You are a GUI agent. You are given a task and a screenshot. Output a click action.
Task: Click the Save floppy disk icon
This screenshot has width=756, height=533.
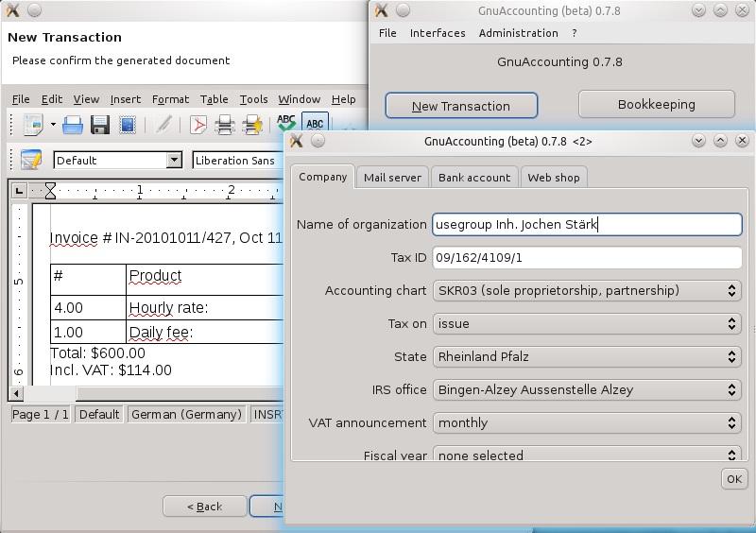point(100,125)
